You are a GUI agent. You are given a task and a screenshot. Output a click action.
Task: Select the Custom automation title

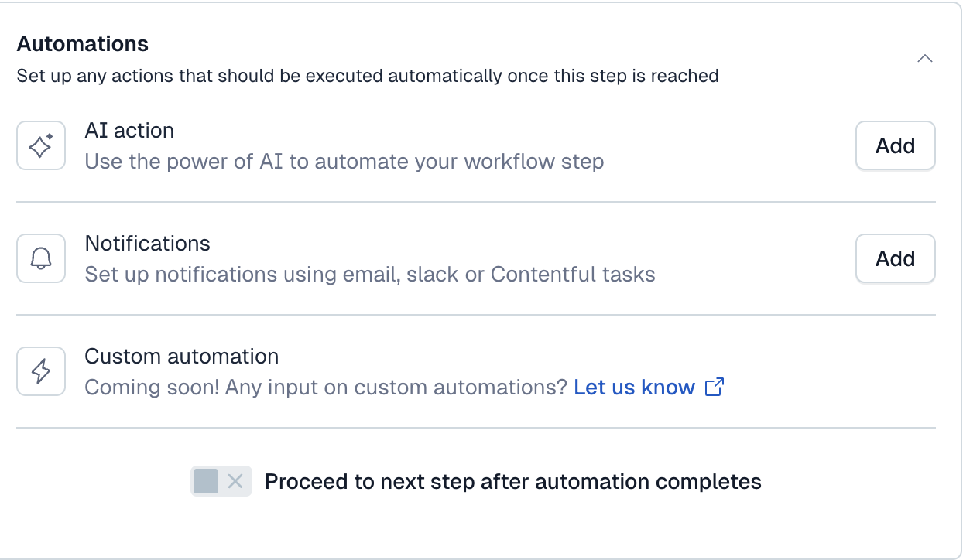pos(181,356)
